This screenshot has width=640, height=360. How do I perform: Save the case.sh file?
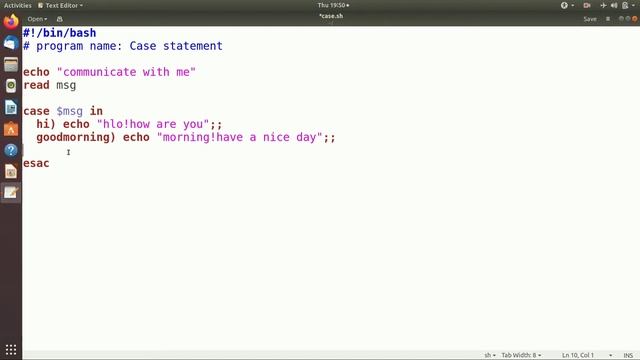point(590,19)
